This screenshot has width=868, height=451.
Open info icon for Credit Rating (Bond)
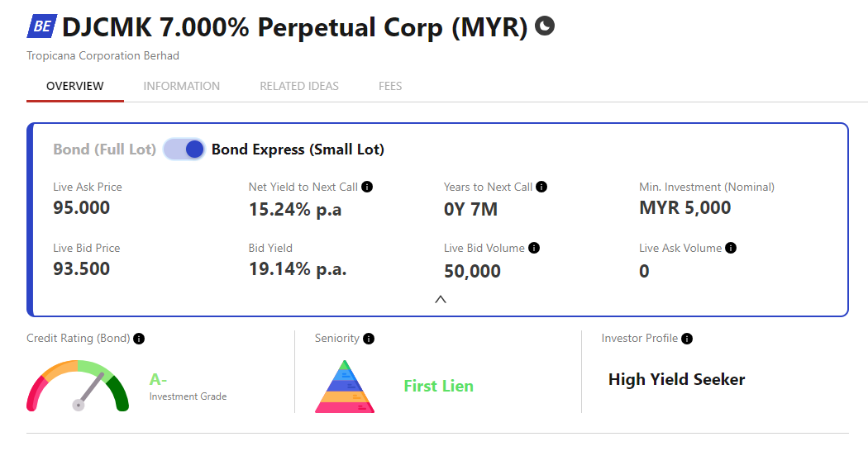click(x=139, y=339)
